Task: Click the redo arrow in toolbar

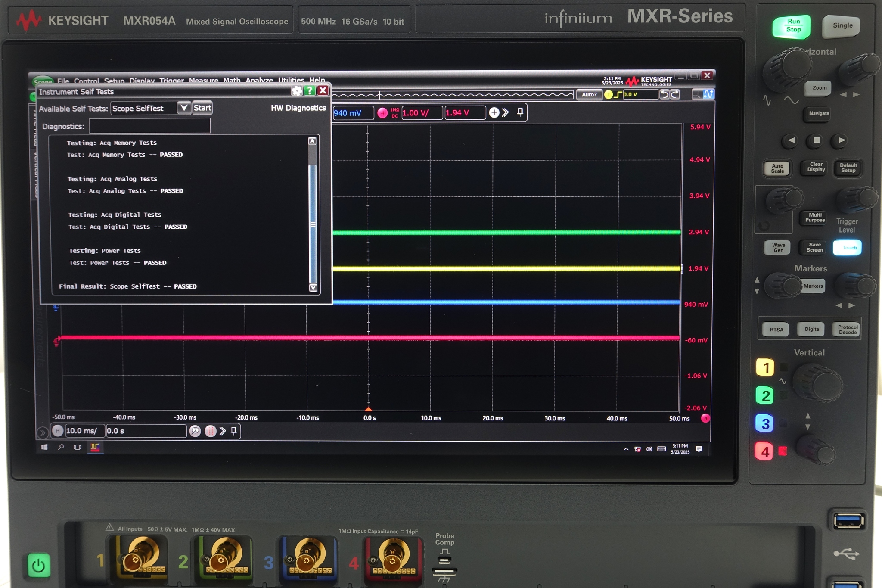Action: pyautogui.click(x=675, y=94)
